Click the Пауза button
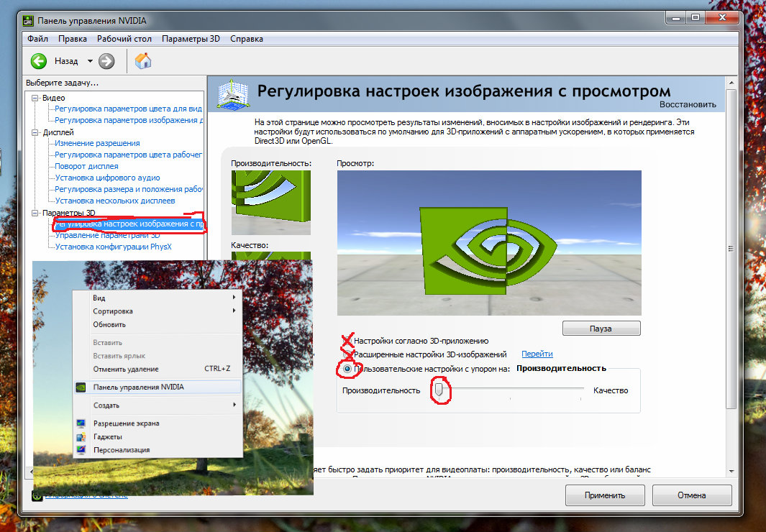 601,329
